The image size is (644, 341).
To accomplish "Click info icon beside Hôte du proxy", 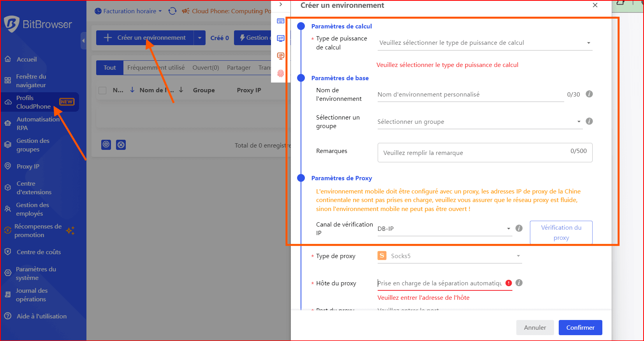I will tap(519, 283).
